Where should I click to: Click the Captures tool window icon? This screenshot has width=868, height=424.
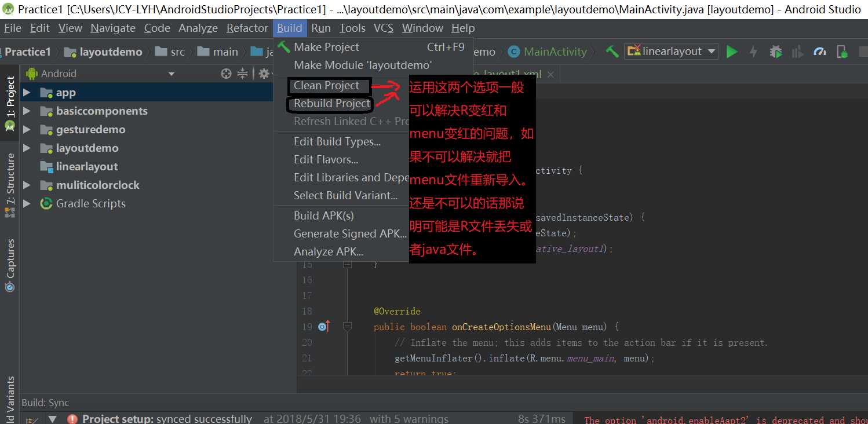coord(10,287)
